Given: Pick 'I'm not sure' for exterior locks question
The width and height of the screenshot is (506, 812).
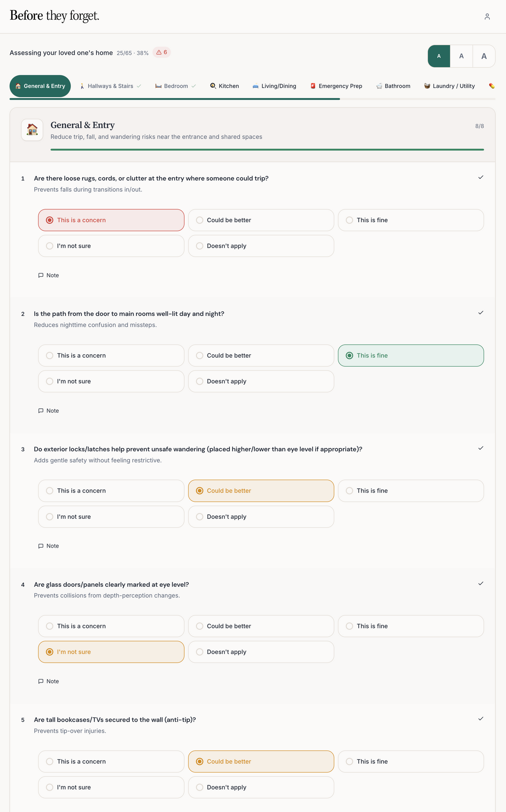Looking at the screenshot, I should coord(111,517).
